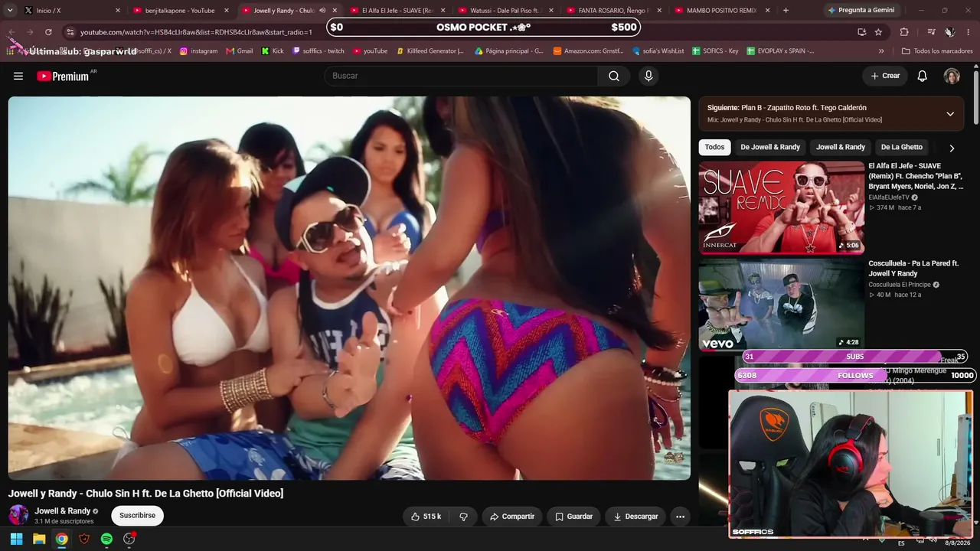
Task: Save video with Guardar button
Action: (574, 517)
